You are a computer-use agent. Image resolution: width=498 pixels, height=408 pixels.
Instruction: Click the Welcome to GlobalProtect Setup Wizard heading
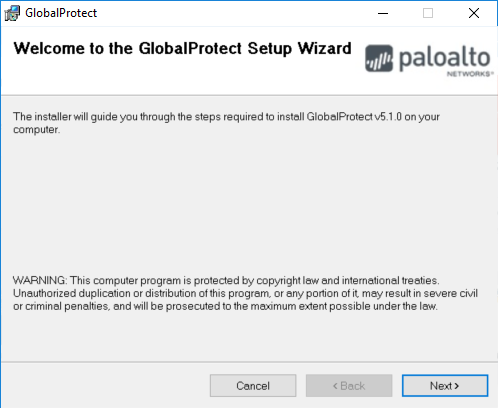click(x=182, y=49)
